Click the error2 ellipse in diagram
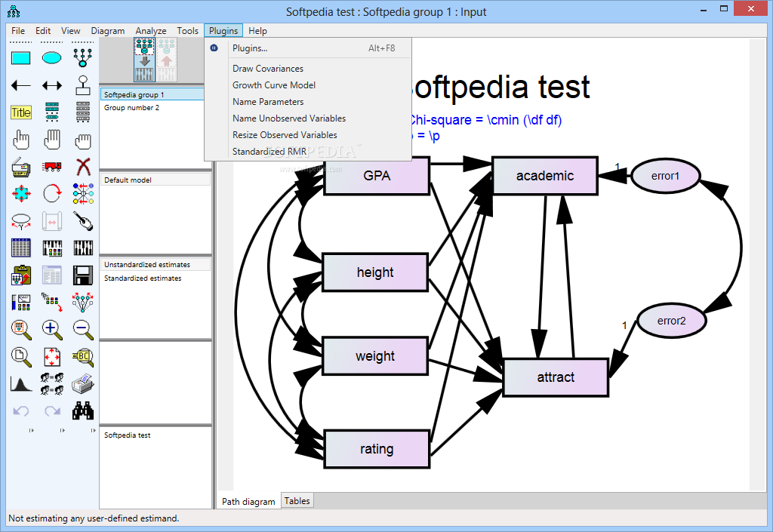Viewport: 773px width, 532px height. [671, 321]
